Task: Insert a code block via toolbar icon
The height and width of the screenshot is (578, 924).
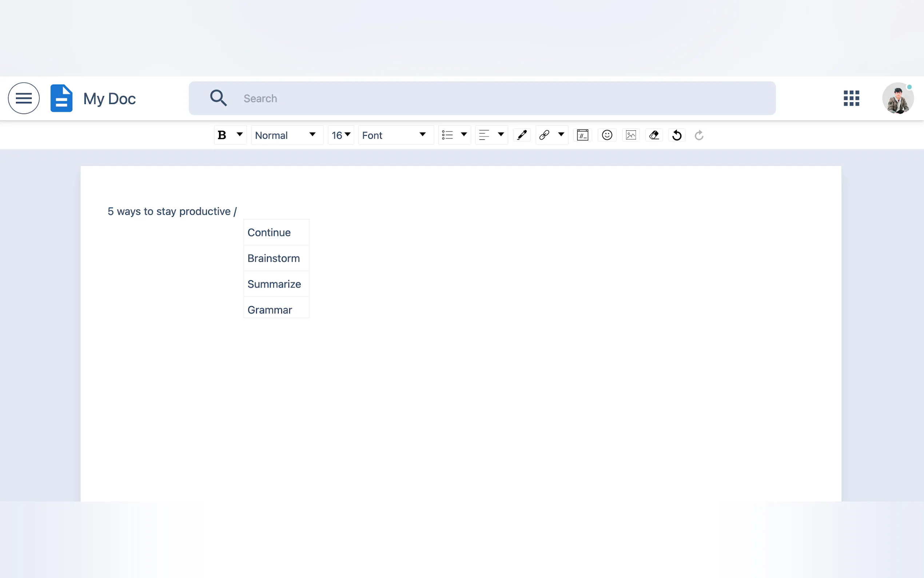Action: 582,135
